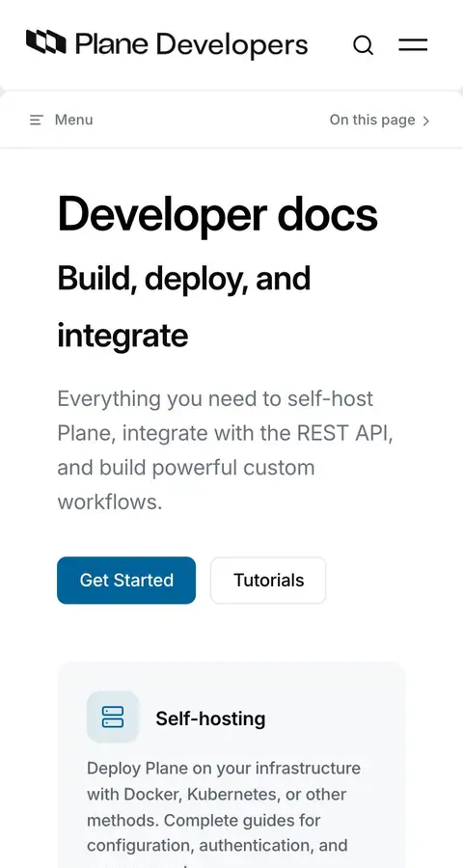This screenshot has height=868, width=463.
Task: Click the Plane logo icon
Action: (46, 42)
